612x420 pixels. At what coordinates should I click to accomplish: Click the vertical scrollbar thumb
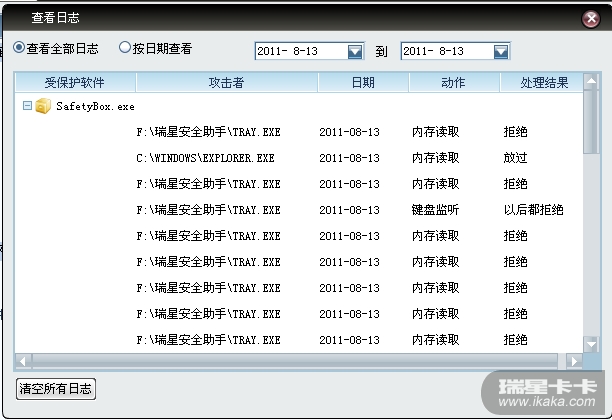[591, 122]
